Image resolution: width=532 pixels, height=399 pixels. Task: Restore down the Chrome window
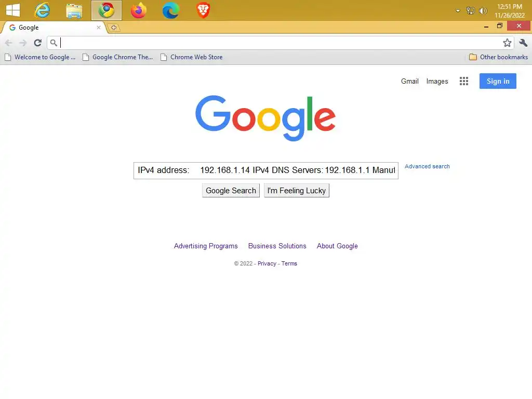499,26
